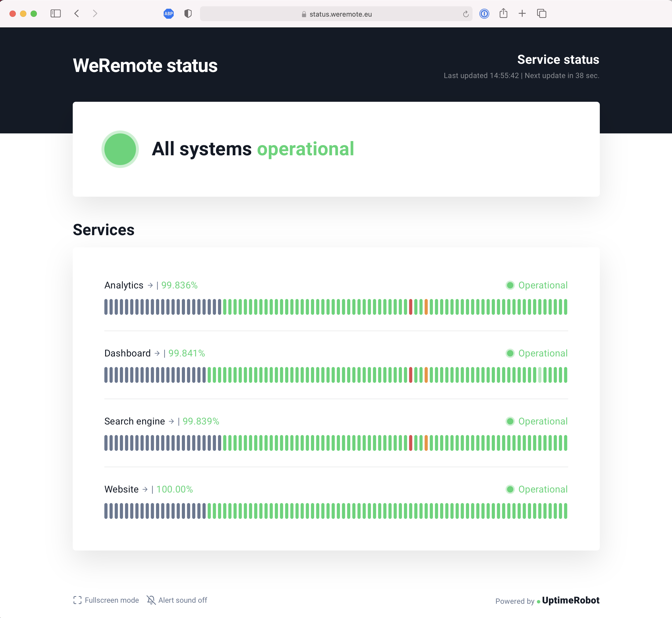Toggle Alert sound off bell
This screenshot has height=618, width=672.
pos(151,600)
